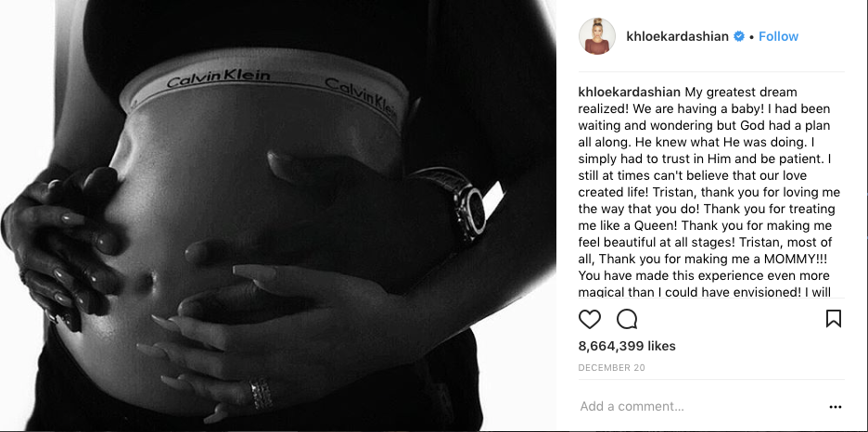The image size is (868, 432).
Task: Open the khloekardashian username in the header
Action: pos(678,36)
